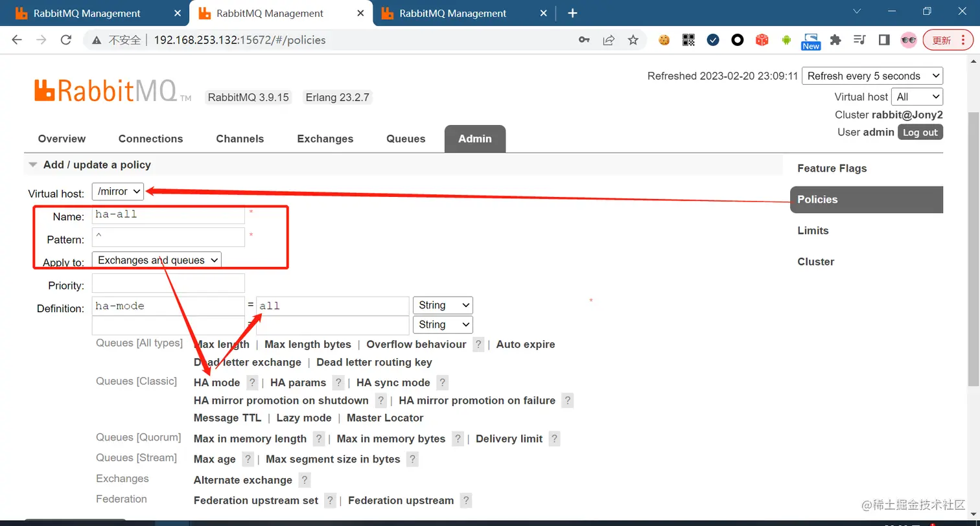Open help for HA mirror promotion on shutdown
The image size is (980, 526).
point(381,401)
